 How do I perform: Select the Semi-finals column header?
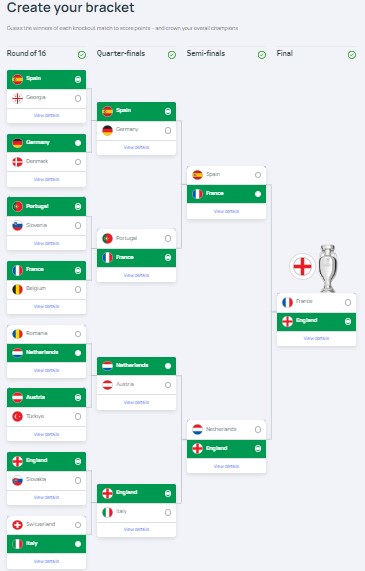click(x=206, y=54)
